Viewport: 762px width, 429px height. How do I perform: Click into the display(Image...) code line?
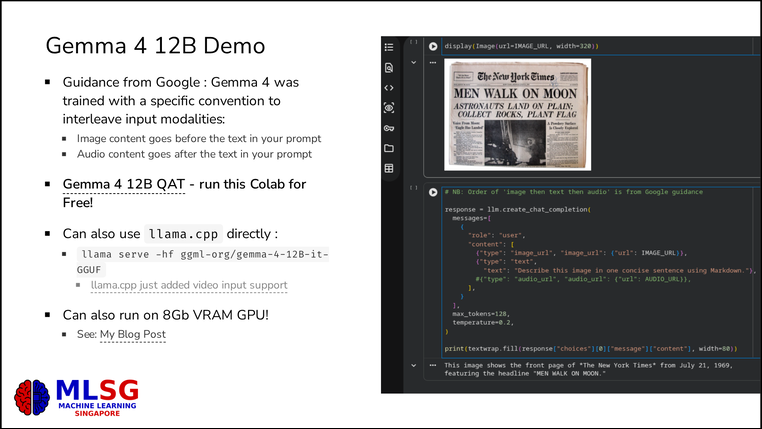(x=521, y=46)
